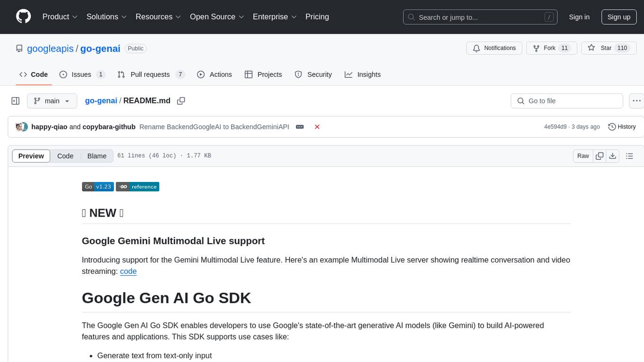Image resolution: width=644 pixels, height=362 pixels.
Task: Open commit 4e594d9
Action: pos(555,127)
